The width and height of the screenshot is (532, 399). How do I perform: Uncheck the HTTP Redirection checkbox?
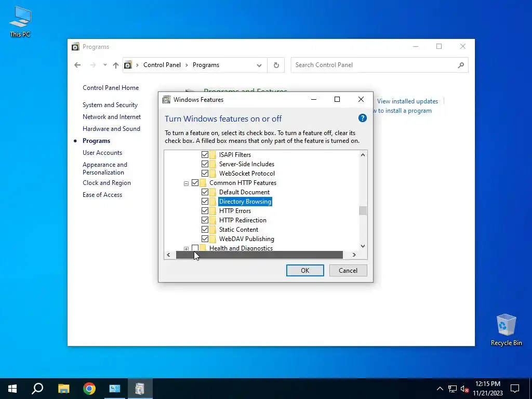coord(205,220)
